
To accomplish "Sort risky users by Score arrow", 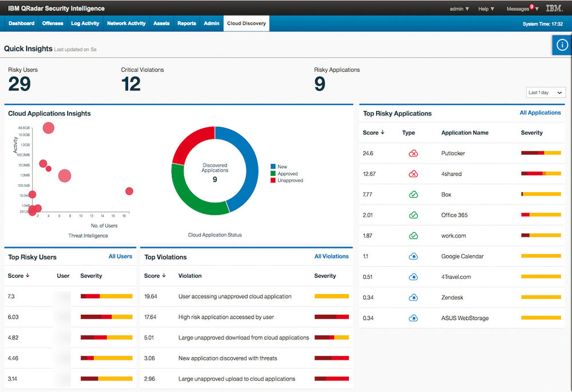I will (27, 276).
